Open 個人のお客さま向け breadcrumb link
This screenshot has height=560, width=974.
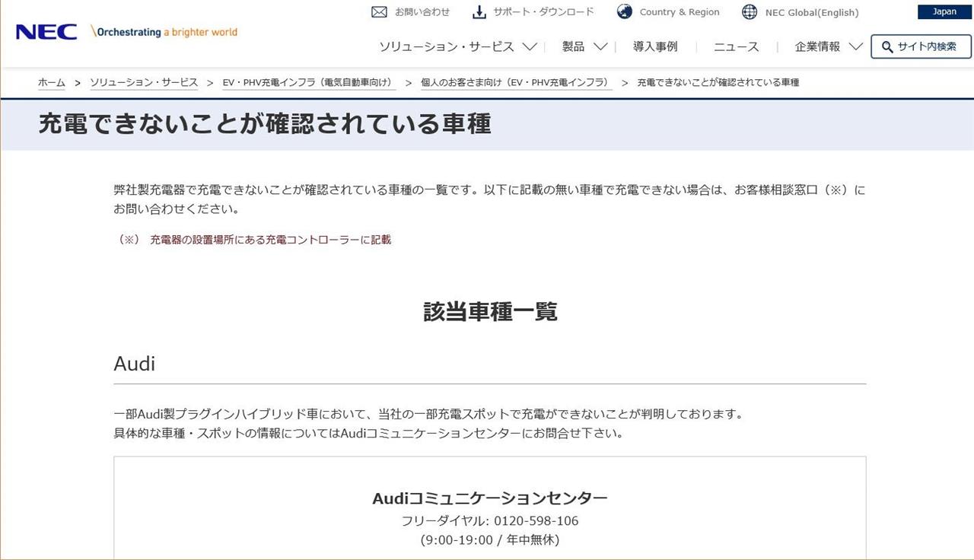pyautogui.click(x=517, y=82)
